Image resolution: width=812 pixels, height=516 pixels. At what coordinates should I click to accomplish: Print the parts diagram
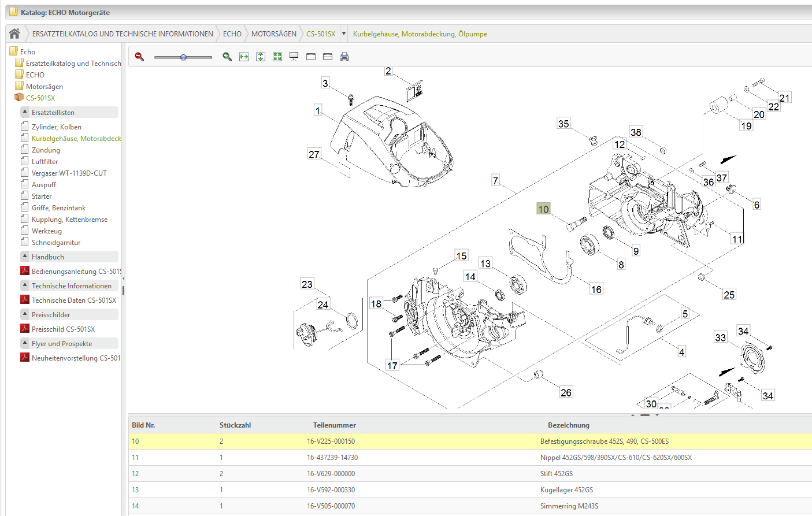point(344,57)
